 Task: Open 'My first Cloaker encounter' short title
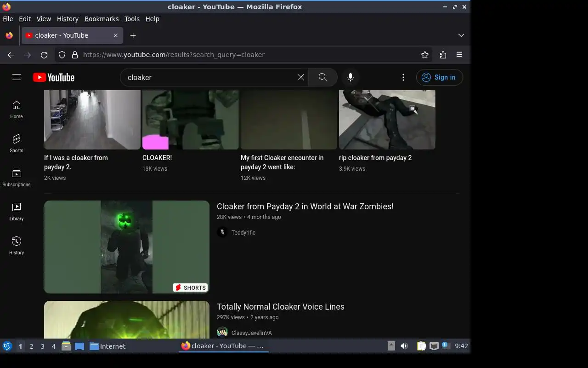click(x=282, y=162)
